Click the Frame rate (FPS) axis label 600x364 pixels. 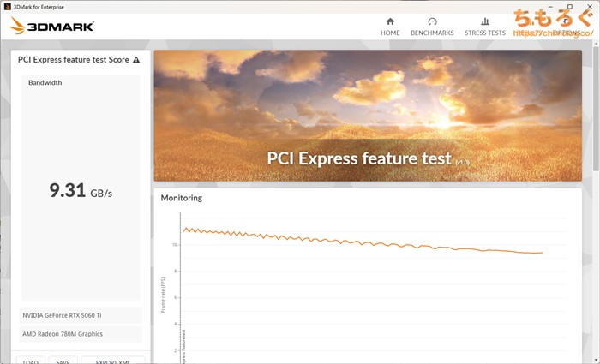click(164, 295)
